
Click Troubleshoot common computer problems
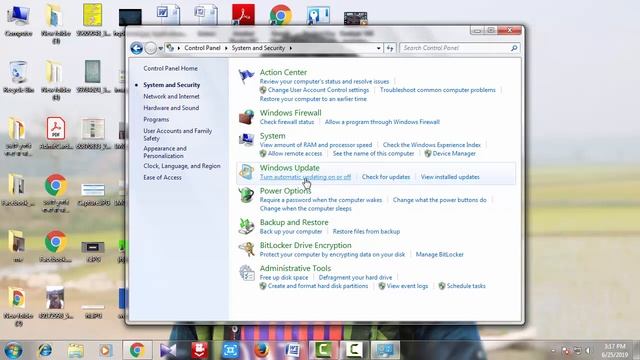pos(438,90)
